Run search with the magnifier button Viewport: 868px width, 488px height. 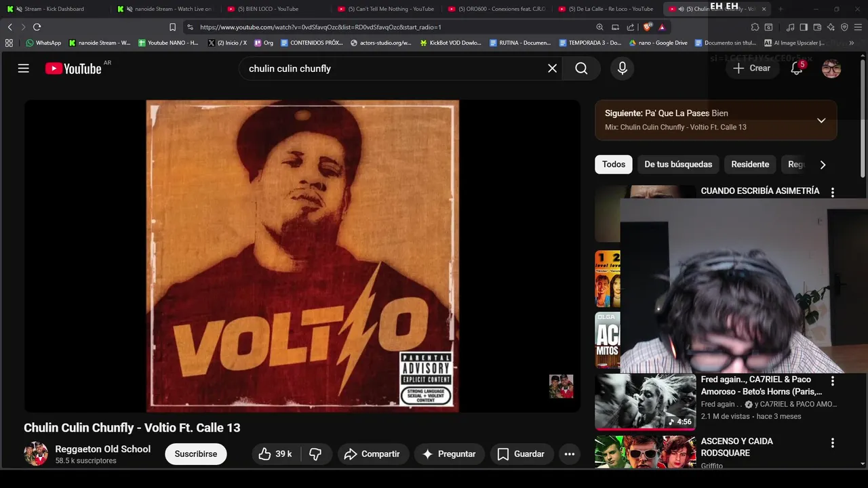[581, 68]
